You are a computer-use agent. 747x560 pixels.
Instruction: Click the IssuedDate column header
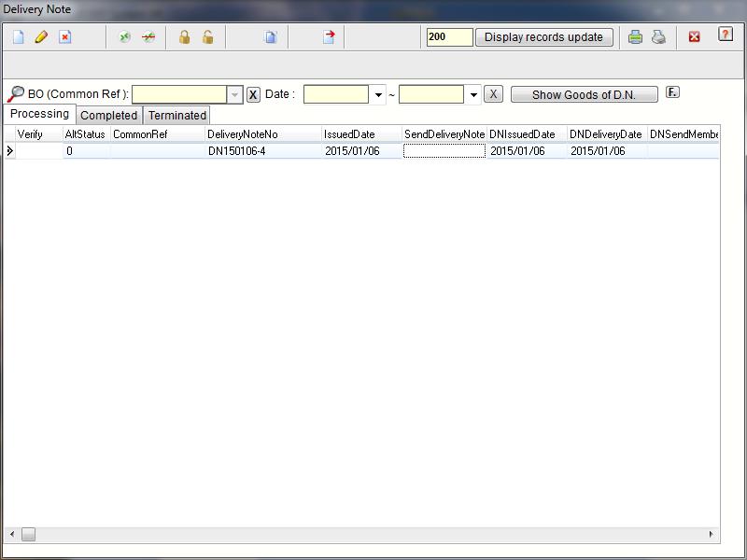click(x=362, y=134)
